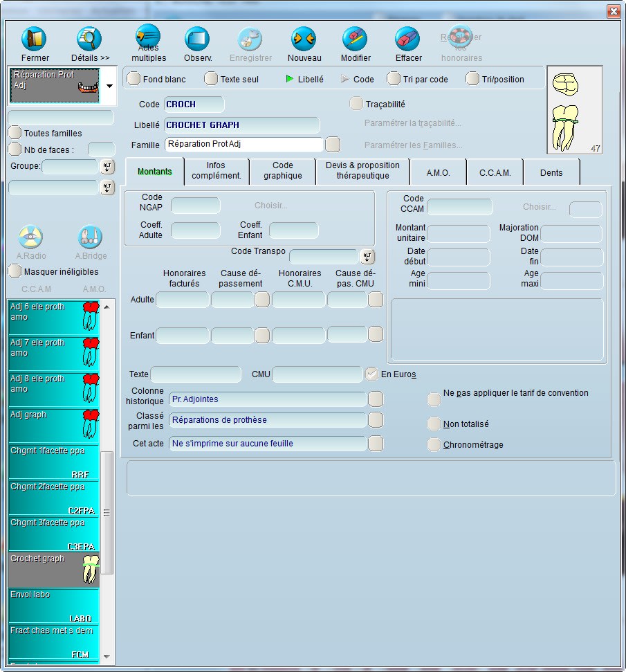
Task: Switch to the C.C.A.M. tab
Action: (495, 172)
